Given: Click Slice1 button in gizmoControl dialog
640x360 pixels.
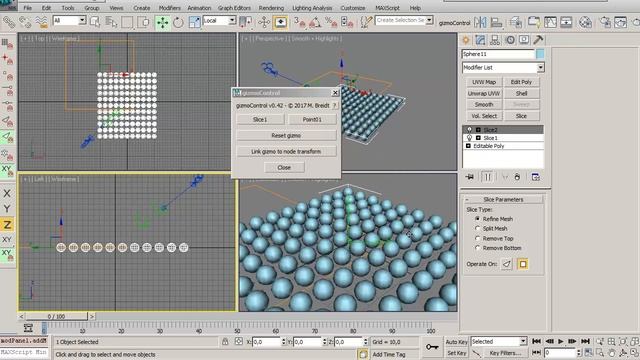Looking at the screenshot, I should pos(260,120).
